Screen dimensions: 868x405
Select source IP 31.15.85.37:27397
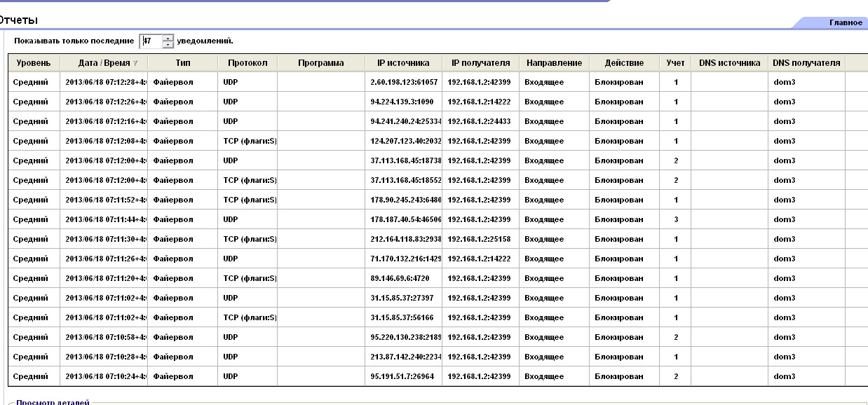(x=402, y=298)
